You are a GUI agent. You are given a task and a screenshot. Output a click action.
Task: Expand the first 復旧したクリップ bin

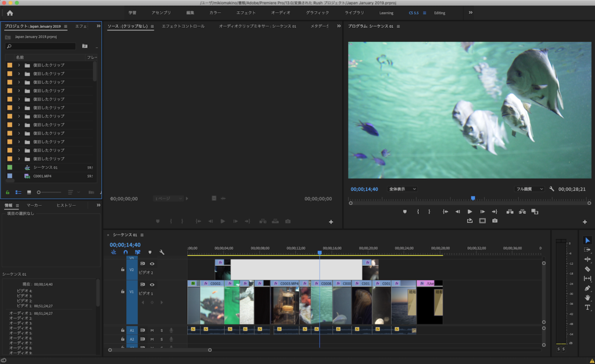coord(19,65)
